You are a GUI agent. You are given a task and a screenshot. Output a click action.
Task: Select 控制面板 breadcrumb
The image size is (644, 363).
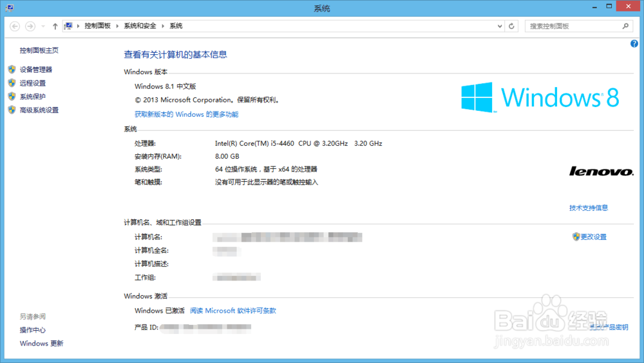98,26
